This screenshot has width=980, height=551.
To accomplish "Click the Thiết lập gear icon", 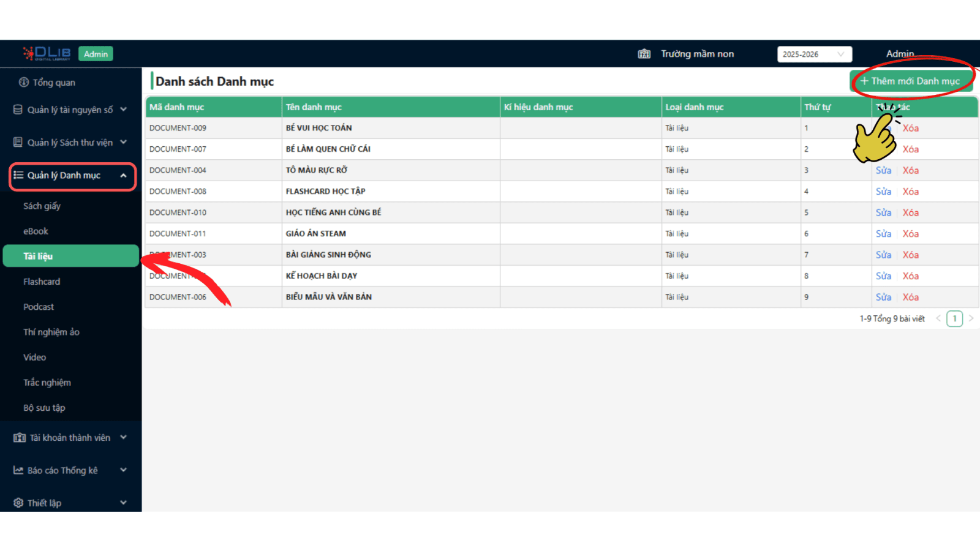I will pos(18,503).
